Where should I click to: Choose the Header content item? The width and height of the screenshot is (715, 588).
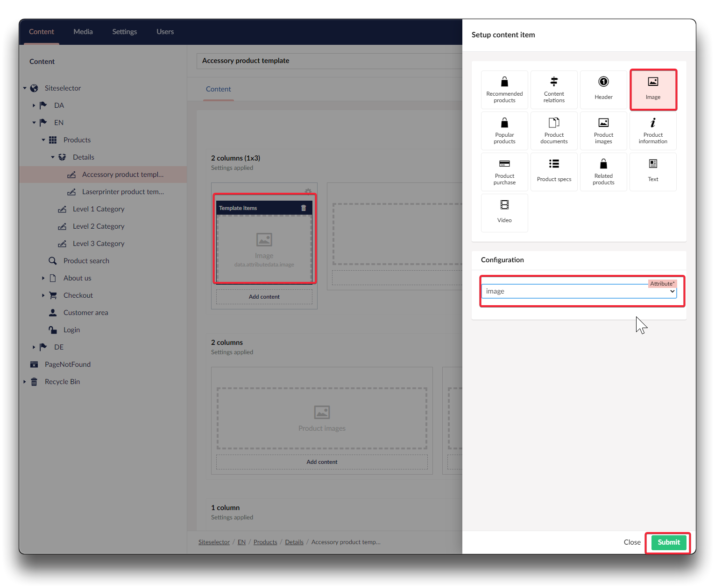(603, 90)
